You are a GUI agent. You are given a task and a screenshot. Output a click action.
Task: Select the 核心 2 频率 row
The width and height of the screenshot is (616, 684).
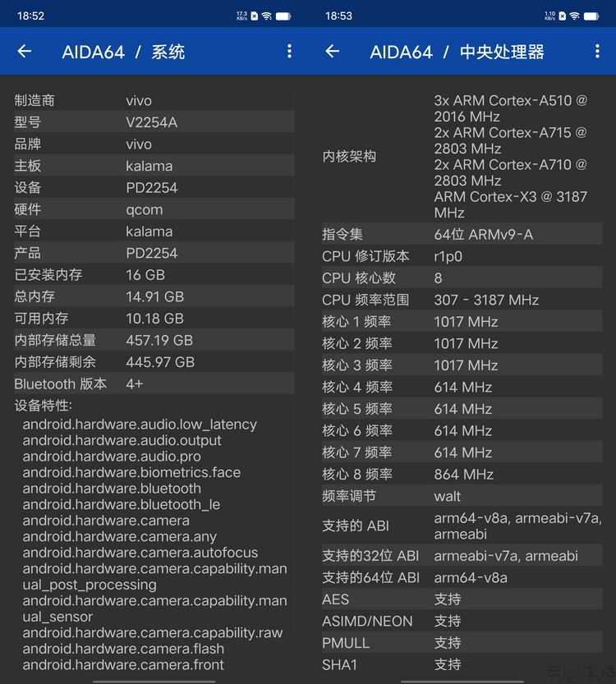click(x=462, y=343)
